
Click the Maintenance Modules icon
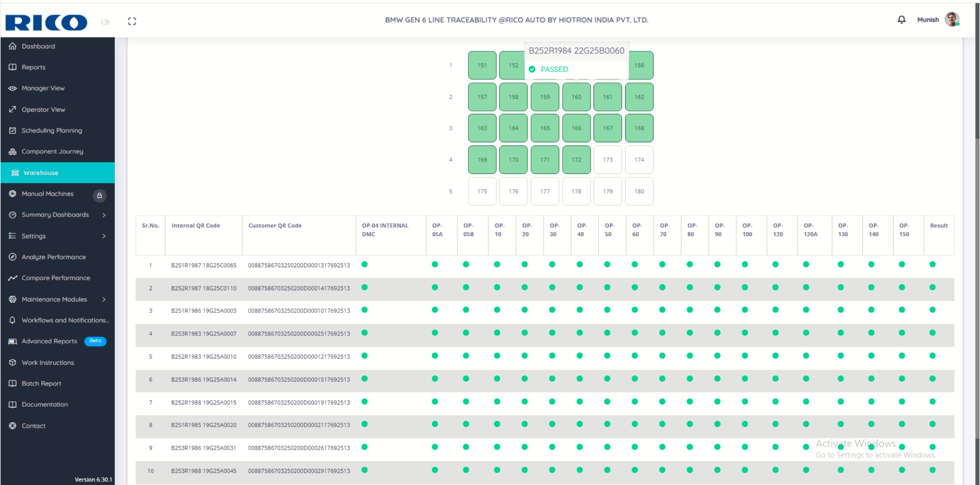coord(12,299)
